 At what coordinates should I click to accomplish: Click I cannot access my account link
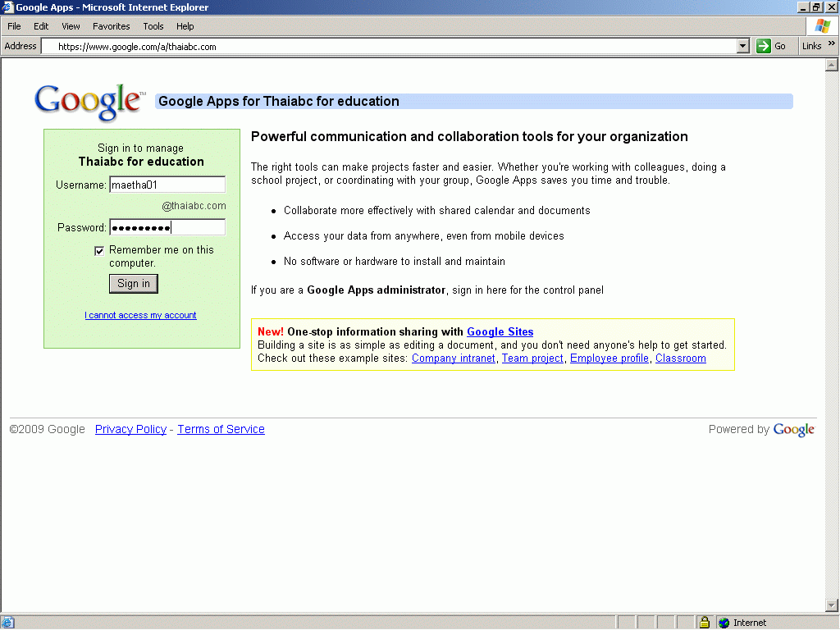(x=140, y=315)
